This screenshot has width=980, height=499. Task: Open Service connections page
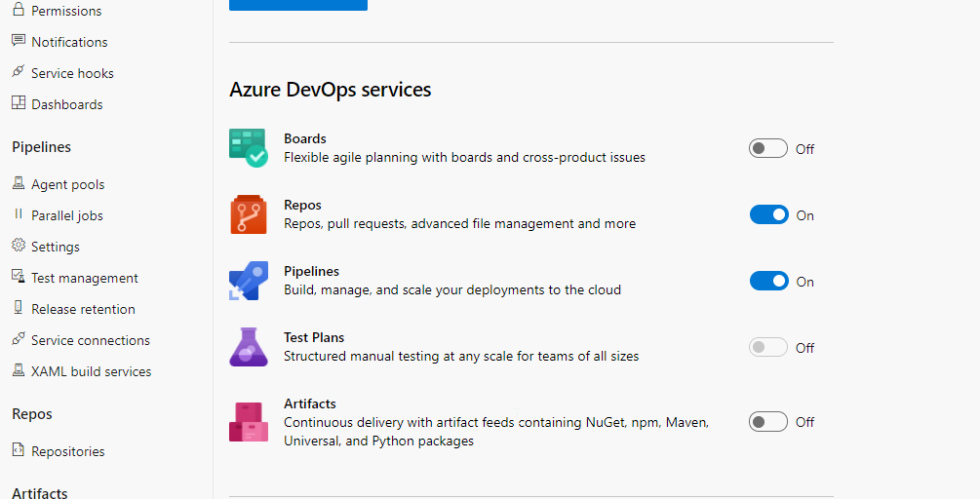coord(90,340)
